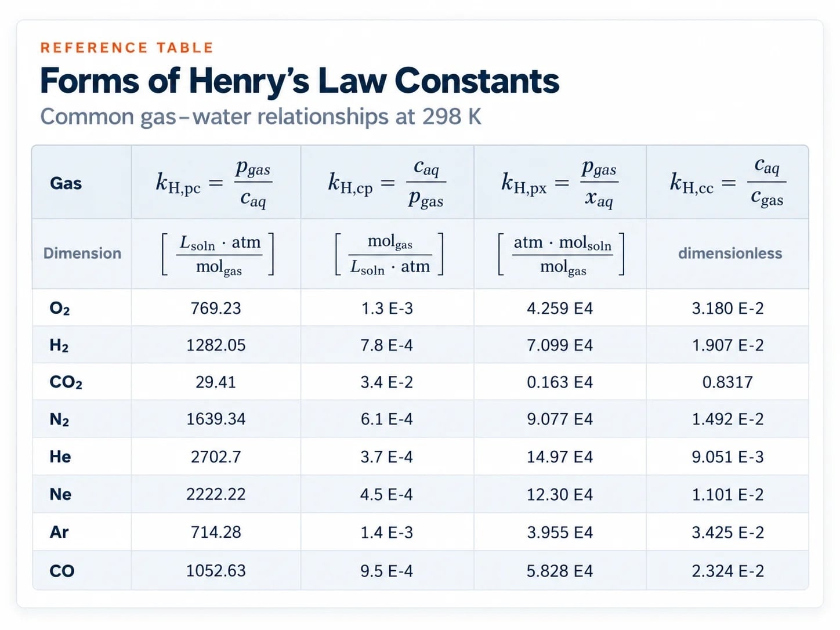
Task: Select the value 714.28 for Ar
Action: tap(216, 532)
